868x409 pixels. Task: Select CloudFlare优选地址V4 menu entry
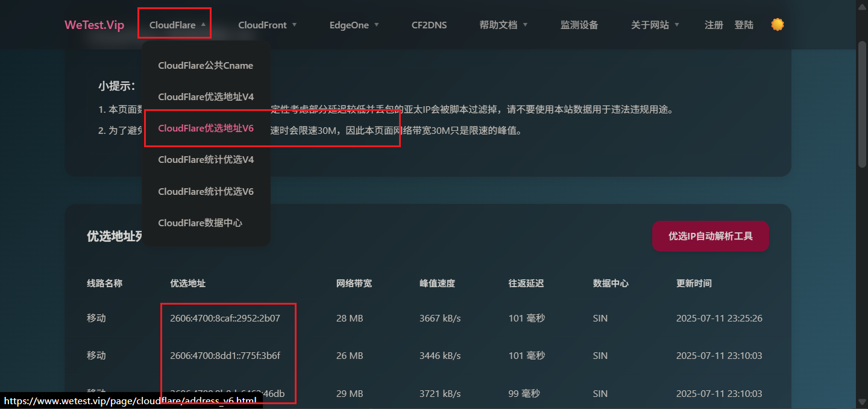pyautogui.click(x=206, y=97)
